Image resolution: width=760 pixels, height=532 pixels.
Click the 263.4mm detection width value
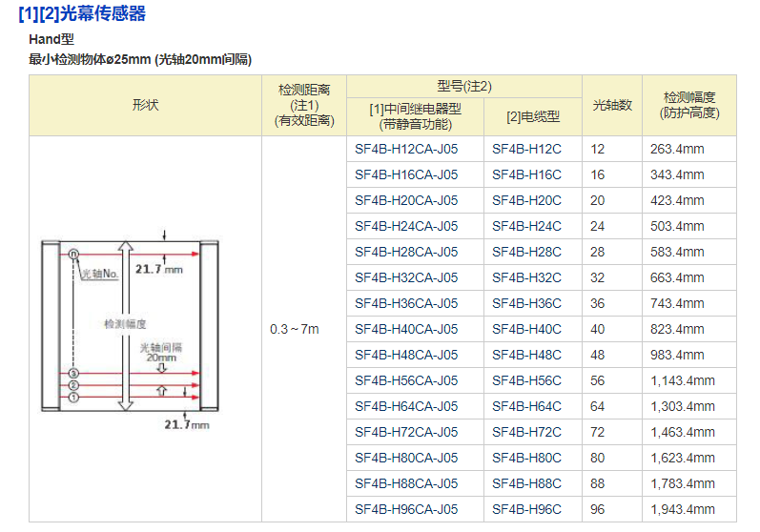677,149
